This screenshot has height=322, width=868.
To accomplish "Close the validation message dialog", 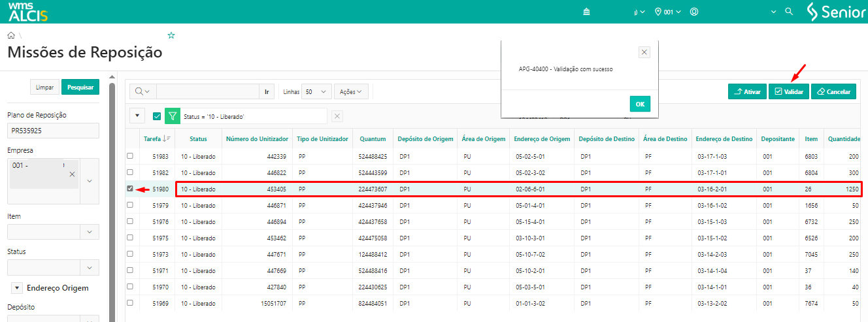I will pos(644,52).
